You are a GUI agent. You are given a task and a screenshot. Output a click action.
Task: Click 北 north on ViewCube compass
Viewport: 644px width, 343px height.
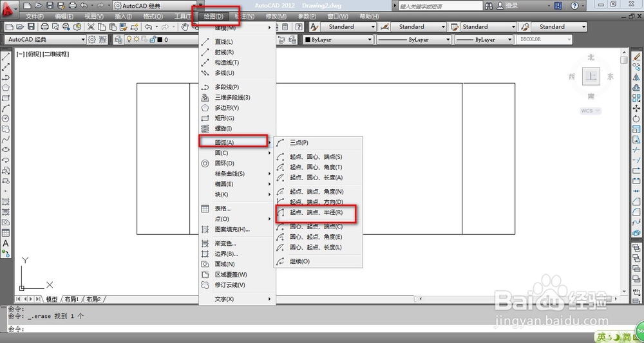pos(591,57)
